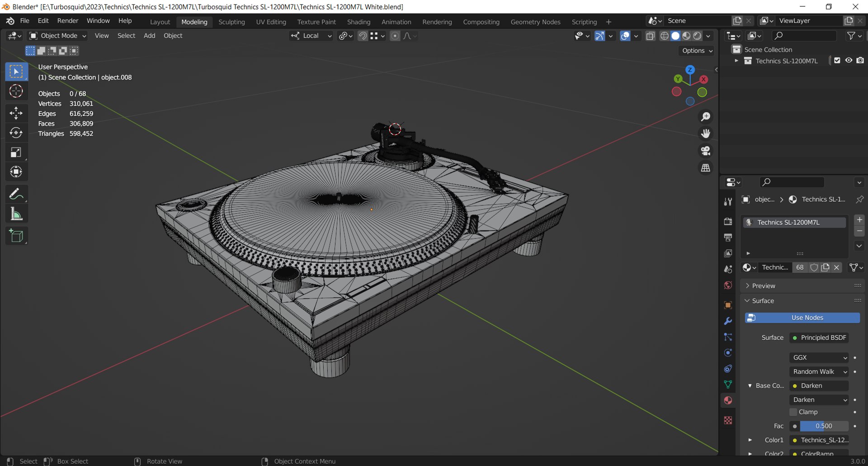Image resolution: width=868 pixels, height=466 pixels.
Task: Open the Modifier wrench properties tab
Action: click(728, 321)
